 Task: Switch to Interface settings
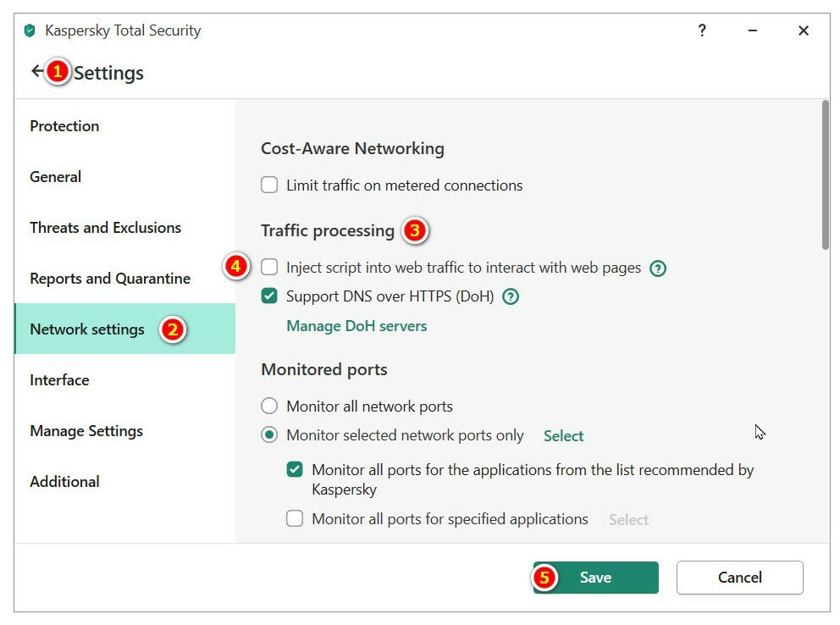click(124, 379)
